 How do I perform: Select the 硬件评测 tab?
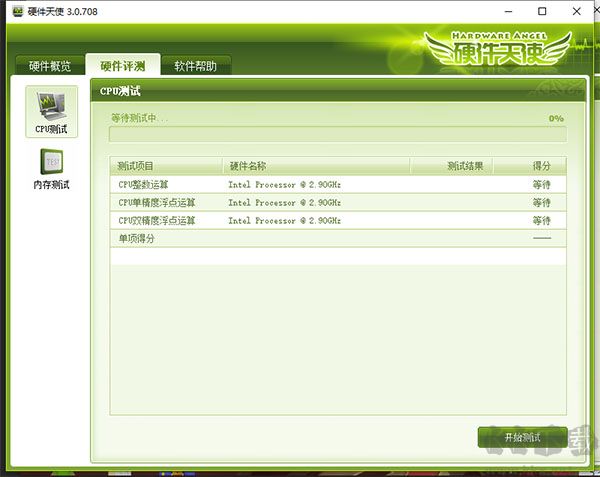pyautogui.click(x=122, y=65)
